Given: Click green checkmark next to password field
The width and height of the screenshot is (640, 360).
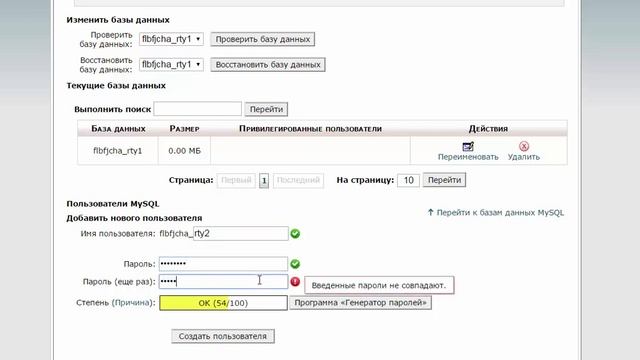Looking at the screenshot, I should (x=295, y=264).
